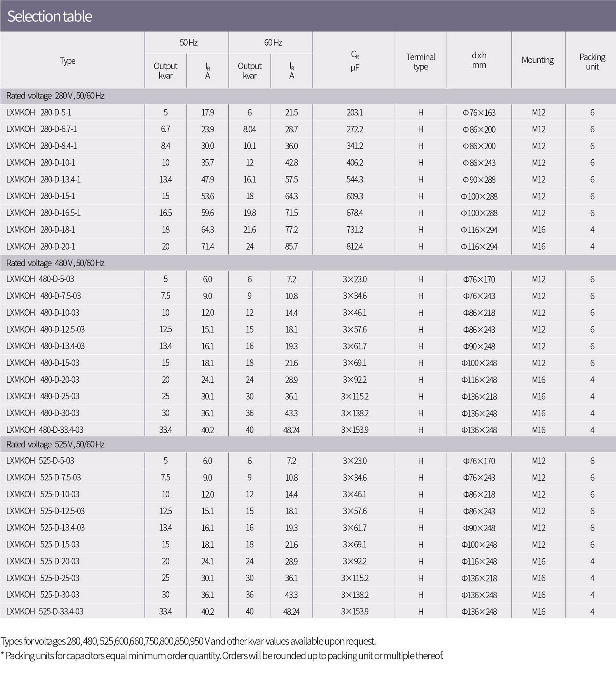The image size is (616, 675).
Task: Select the LXMKOH 525-D-33.4-03 type entry
Action: tap(45, 611)
